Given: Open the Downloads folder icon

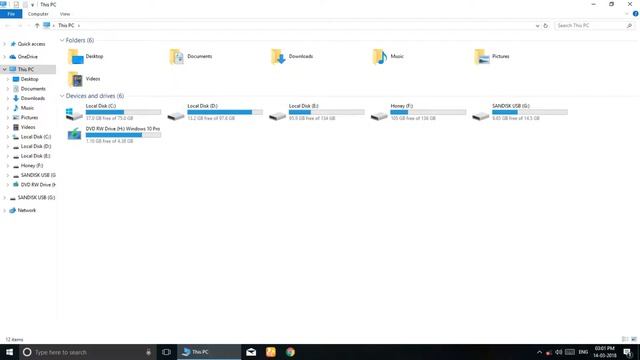Looking at the screenshot, I should coord(278,56).
